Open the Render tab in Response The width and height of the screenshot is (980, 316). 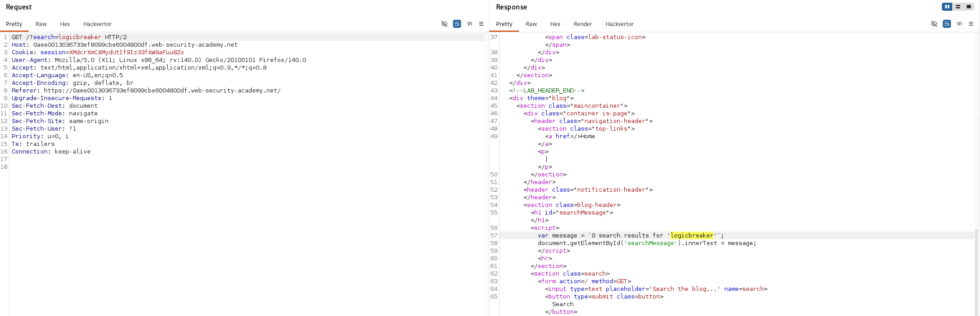pos(583,24)
